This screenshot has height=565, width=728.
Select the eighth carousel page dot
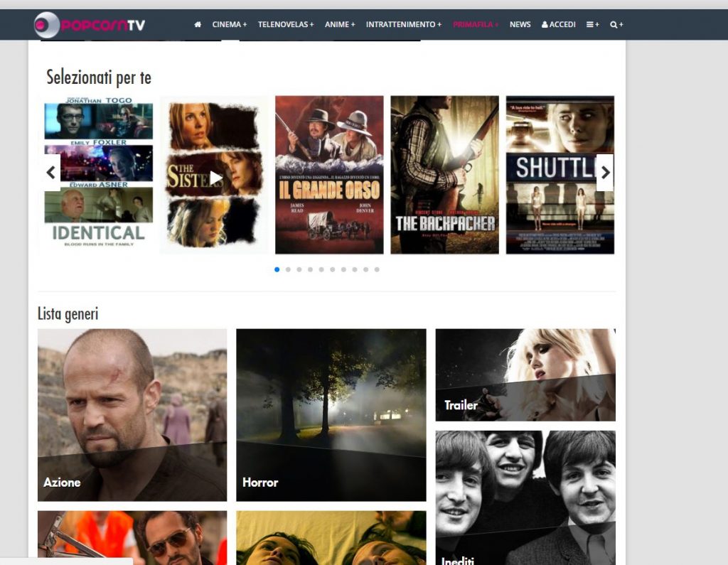coord(355,269)
